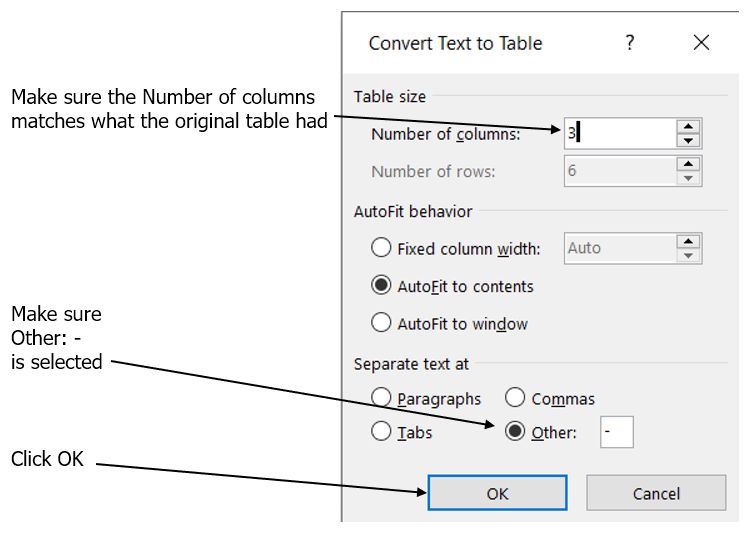This screenshot has width=745, height=540.
Task: Choose Tabs as the text separator
Action: (381, 432)
